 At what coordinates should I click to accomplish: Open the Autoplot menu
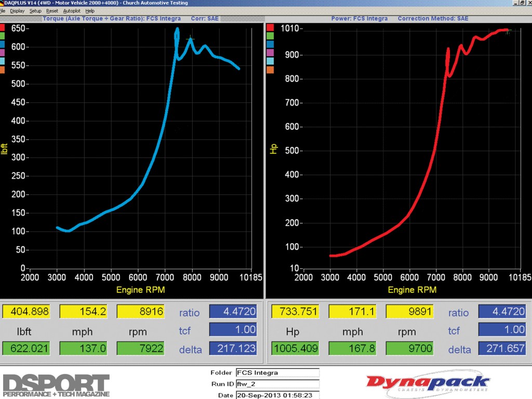[72, 10]
